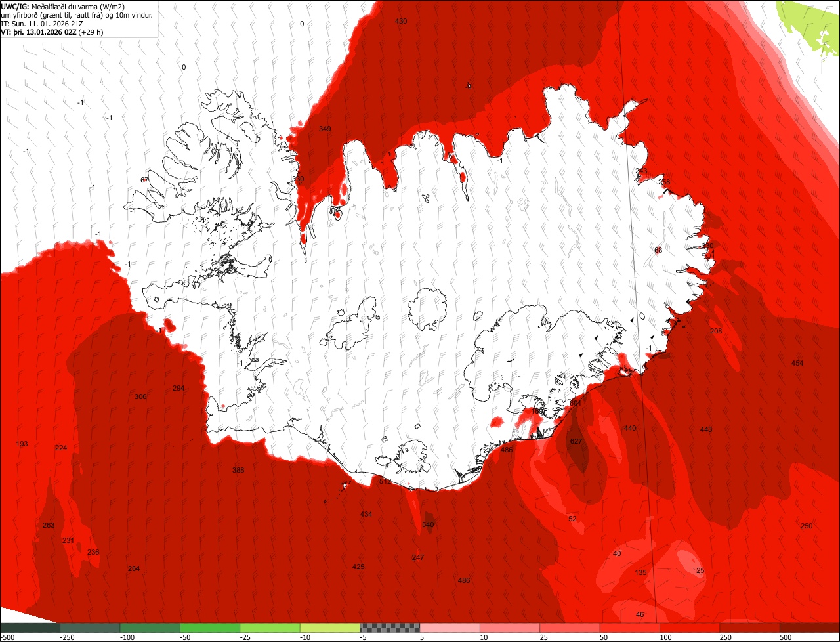Click the map value 40
840x642 pixels.
(x=617, y=553)
